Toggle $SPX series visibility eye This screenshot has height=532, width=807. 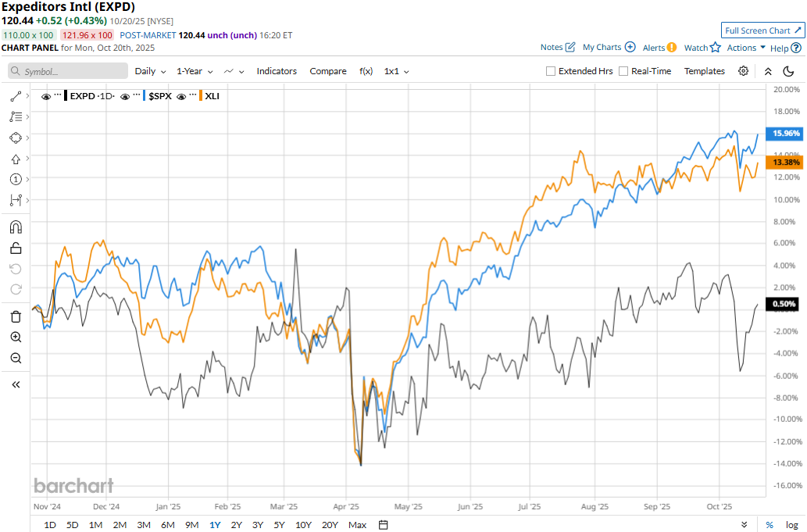click(x=124, y=96)
